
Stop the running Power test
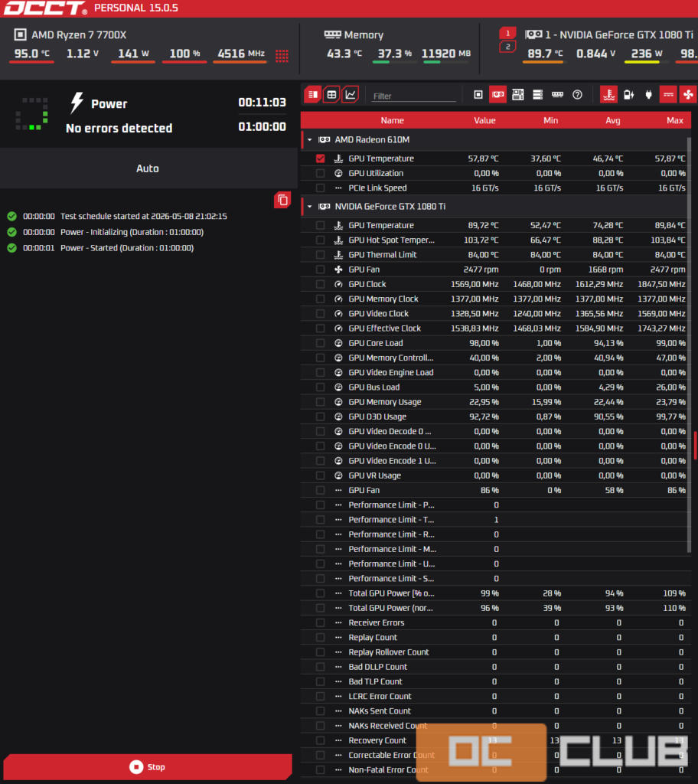(148, 767)
